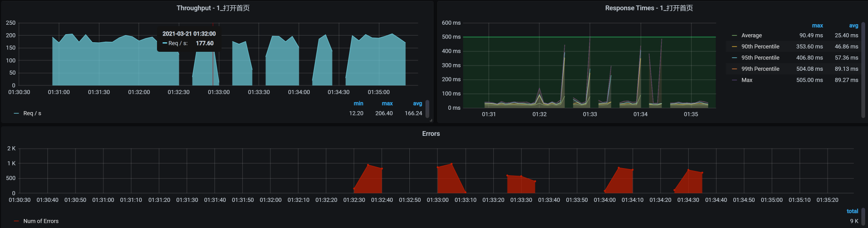Click the Num of Errors red color icon
Screen dimensions: 868x228
coord(17,221)
